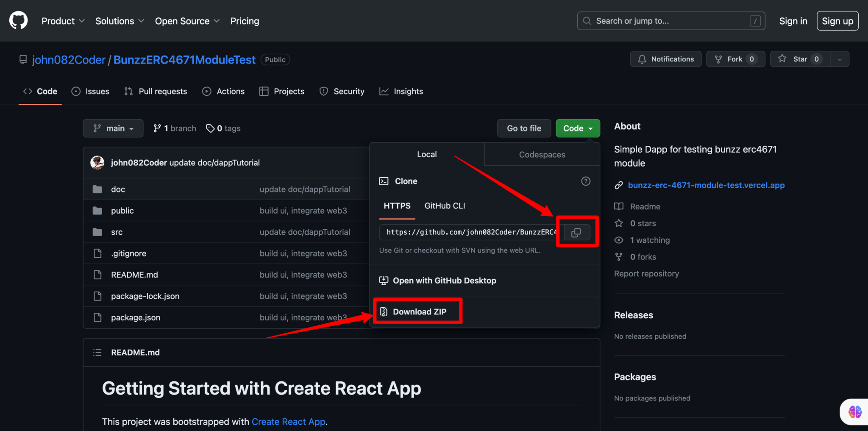Select the GitHub CLI tab

[444, 206]
